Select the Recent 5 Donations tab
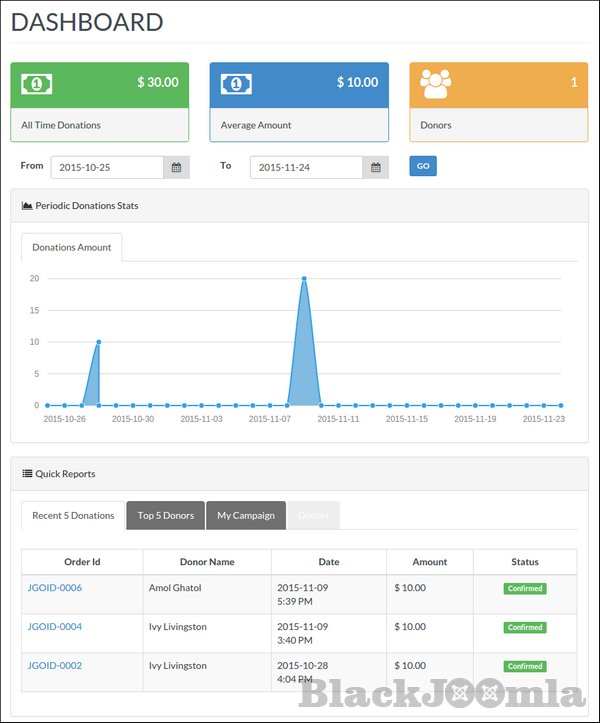Screen dimensions: 600x723 point(73,516)
